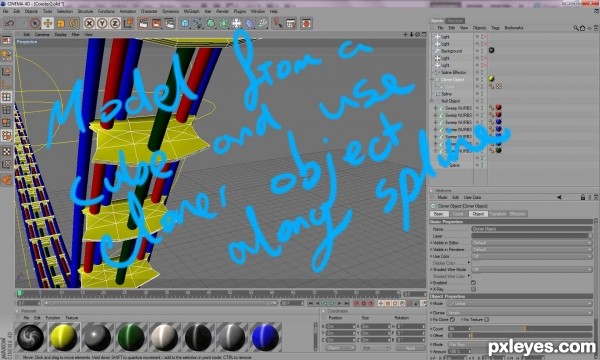Click the World coordinate system icon

pyautogui.click(x=128, y=24)
